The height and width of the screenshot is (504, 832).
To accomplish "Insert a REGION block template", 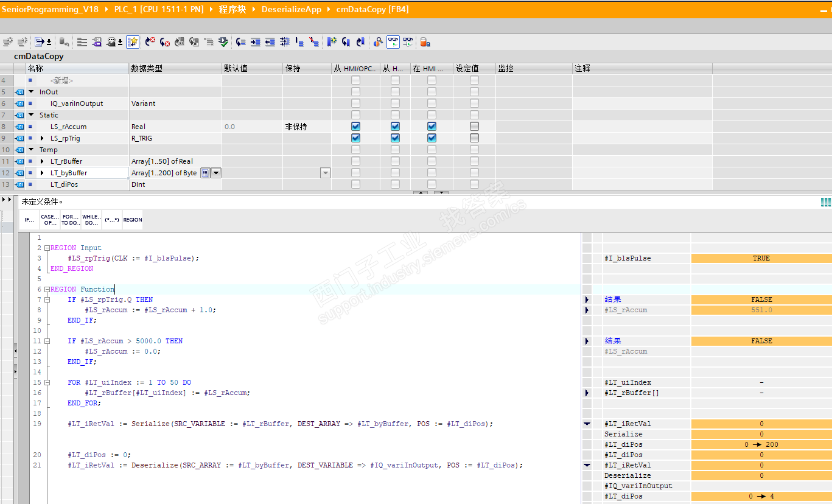I will point(133,220).
